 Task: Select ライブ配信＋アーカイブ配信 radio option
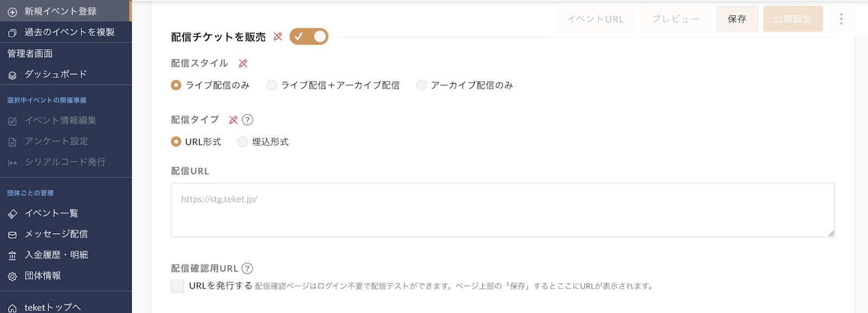click(272, 85)
